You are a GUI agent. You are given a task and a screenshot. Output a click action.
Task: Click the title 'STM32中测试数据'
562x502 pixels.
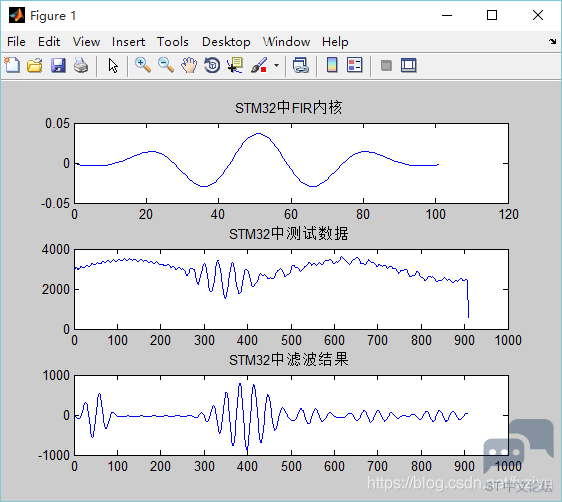(x=289, y=234)
